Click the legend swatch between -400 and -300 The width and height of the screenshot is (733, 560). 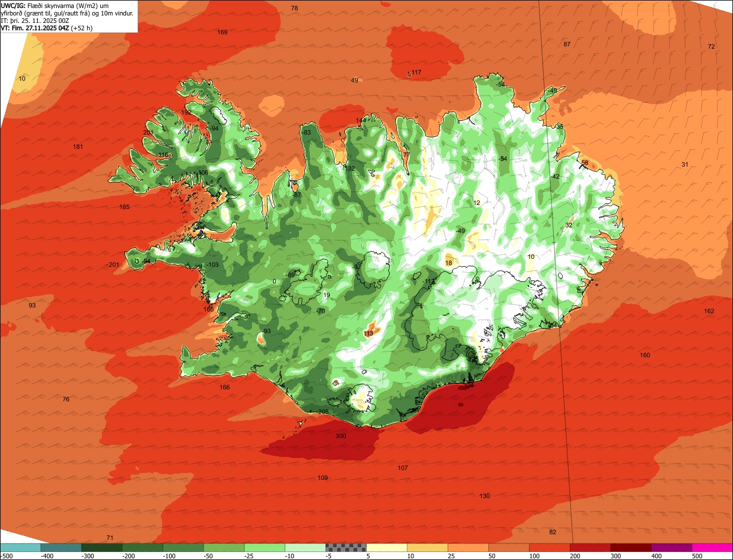tap(61, 547)
